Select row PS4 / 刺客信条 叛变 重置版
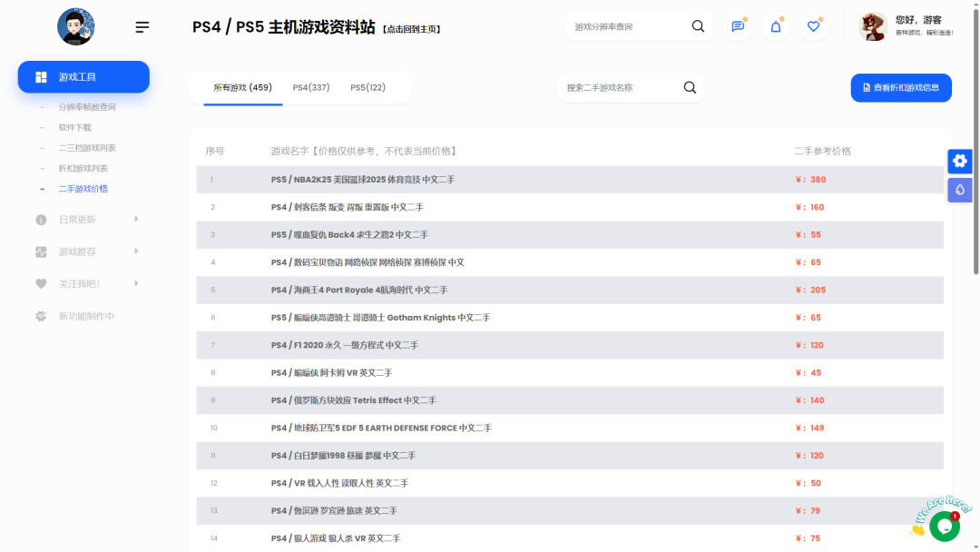Viewport: 980px width, 552px height. point(569,207)
